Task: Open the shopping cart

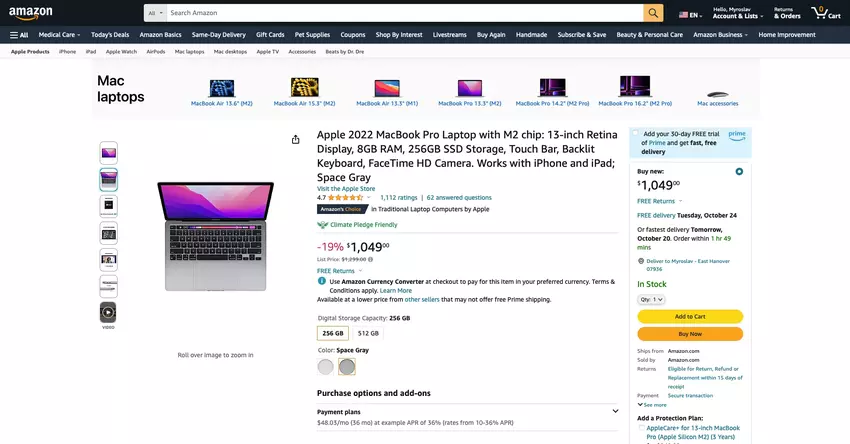Action: [826, 13]
